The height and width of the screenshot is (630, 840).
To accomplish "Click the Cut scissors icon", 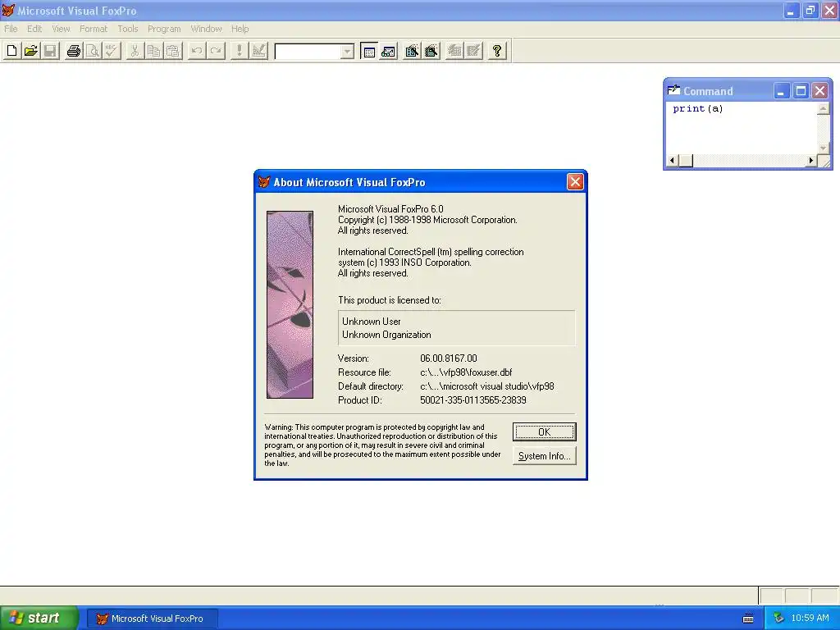I will tap(135, 51).
